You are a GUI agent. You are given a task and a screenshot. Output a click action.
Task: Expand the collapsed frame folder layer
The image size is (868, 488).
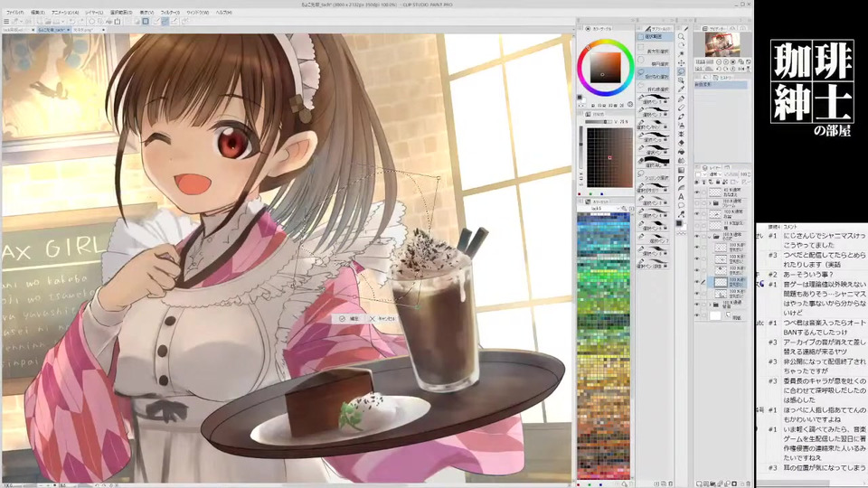(x=710, y=203)
